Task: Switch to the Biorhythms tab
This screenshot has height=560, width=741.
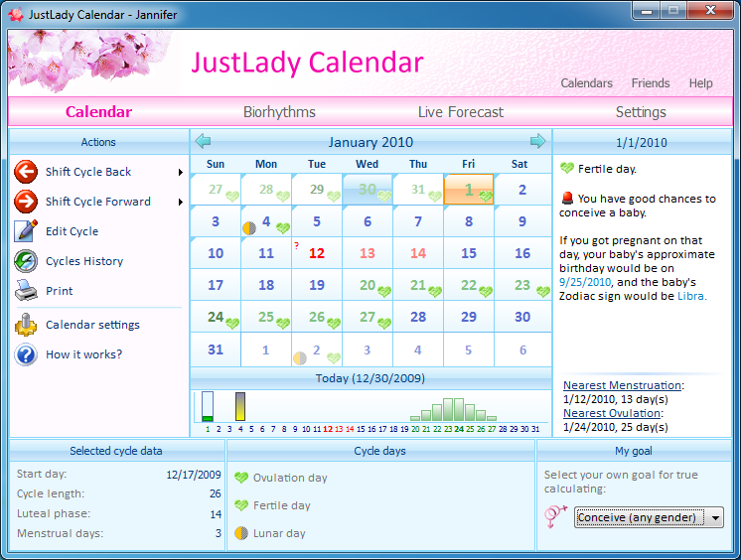Action: pyautogui.click(x=279, y=112)
